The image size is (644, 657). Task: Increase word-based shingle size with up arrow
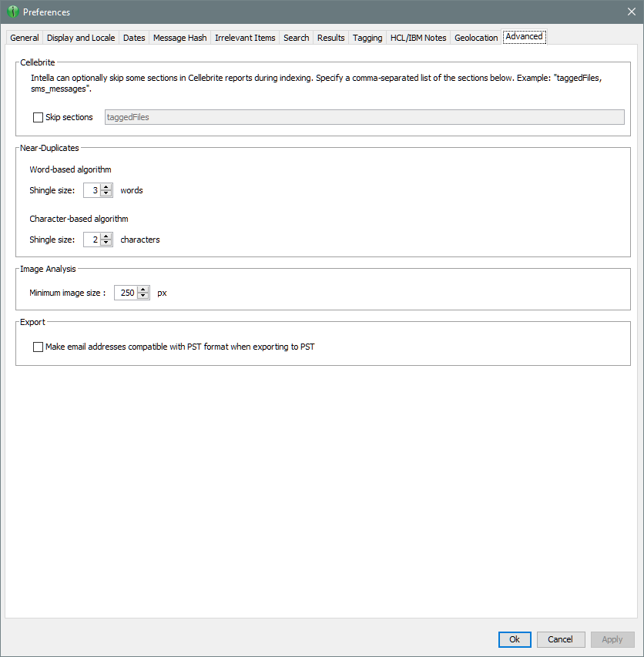pos(106,187)
